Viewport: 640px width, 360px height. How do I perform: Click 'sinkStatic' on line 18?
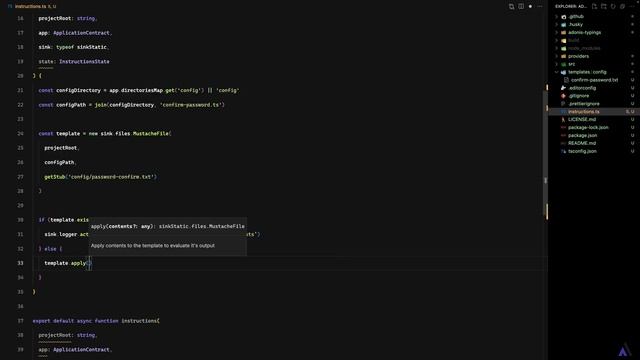click(92, 47)
